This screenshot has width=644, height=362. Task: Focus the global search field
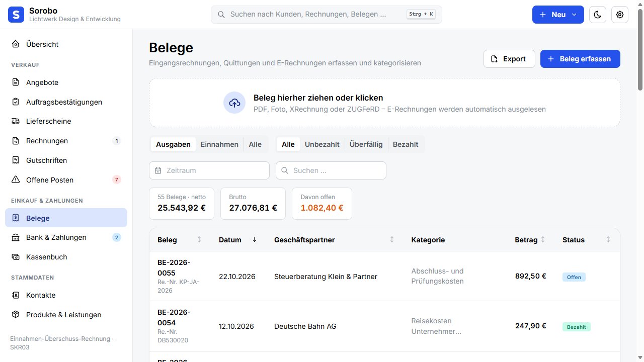326,15
